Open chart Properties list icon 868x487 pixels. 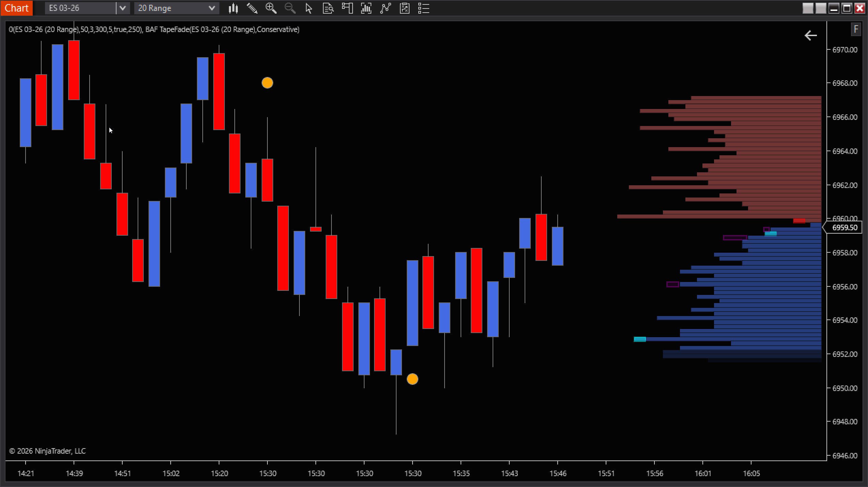coord(423,8)
